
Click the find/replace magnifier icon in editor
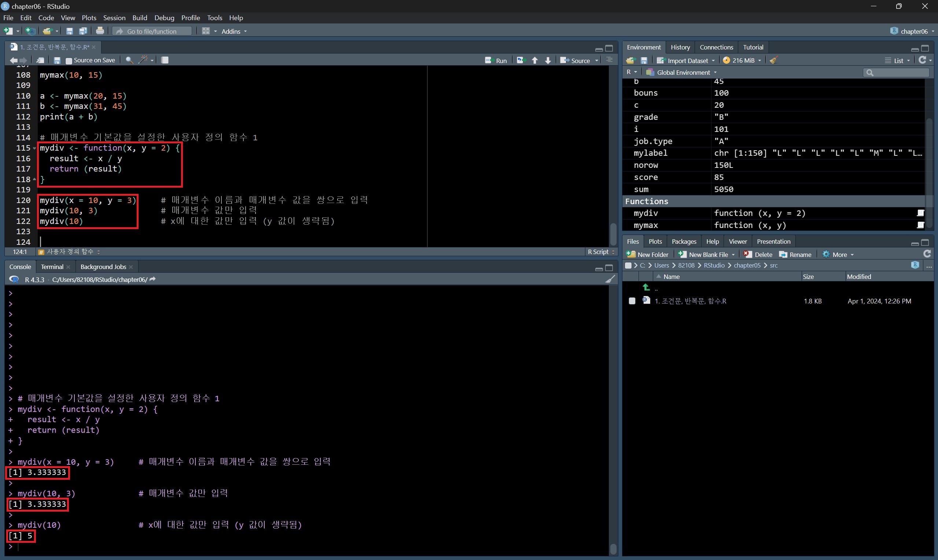(x=129, y=60)
